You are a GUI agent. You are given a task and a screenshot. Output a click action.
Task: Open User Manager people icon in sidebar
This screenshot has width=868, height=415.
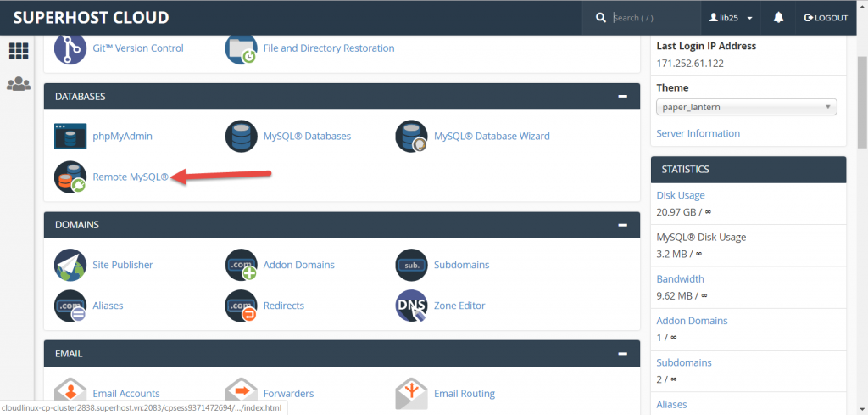click(x=18, y=84)
